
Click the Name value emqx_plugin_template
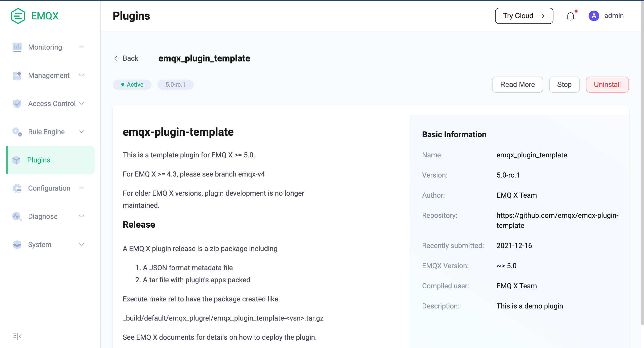pos(532,155)
